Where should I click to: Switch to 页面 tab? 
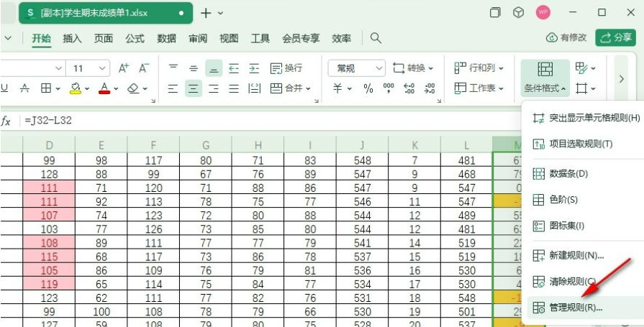(103, 39)
